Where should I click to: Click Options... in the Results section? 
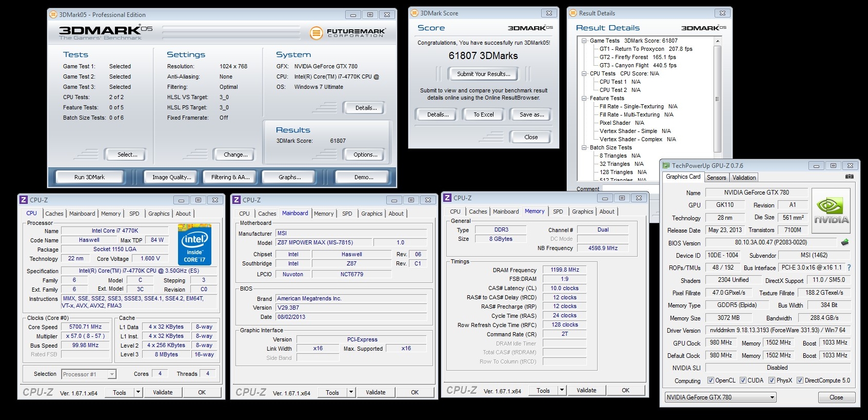pos(365,155)
